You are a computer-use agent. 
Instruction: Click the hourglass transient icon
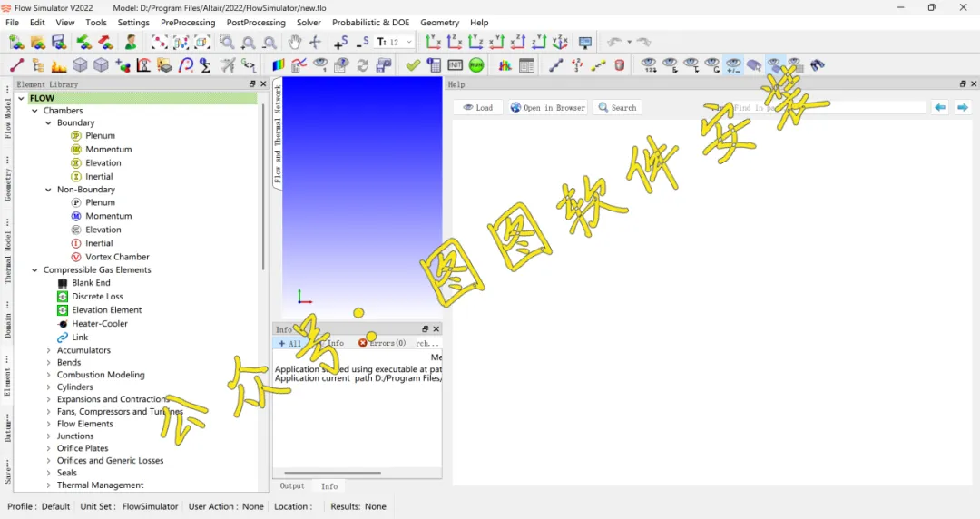pos(143,65)
